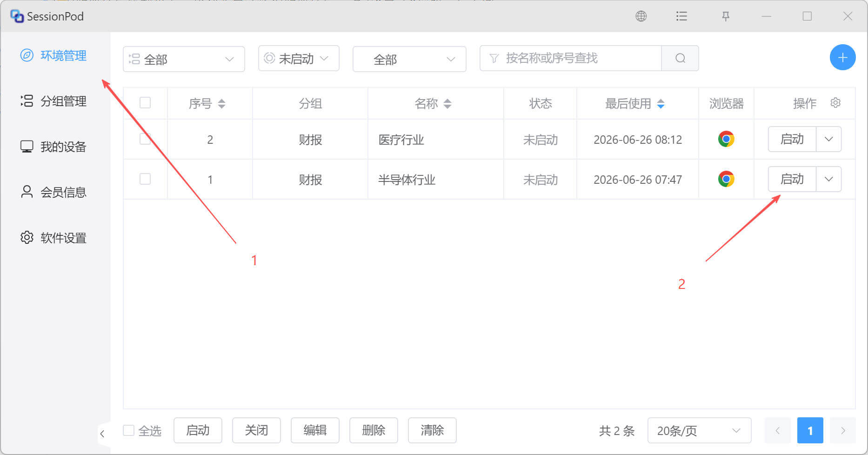Click Chrome browser icon in 医疗行业 row
This screenshot has height=455, width=868.
[726, 139]
